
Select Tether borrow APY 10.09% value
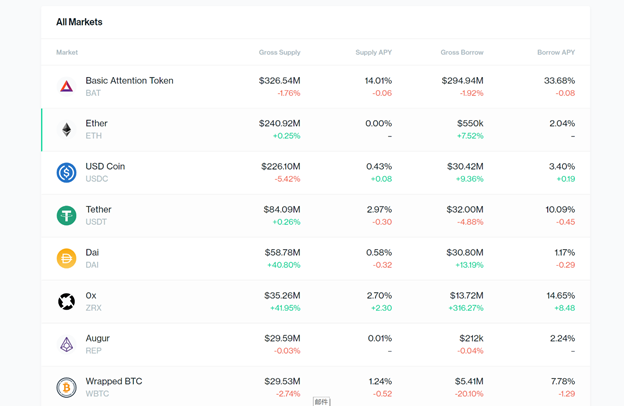coord(559,210)
